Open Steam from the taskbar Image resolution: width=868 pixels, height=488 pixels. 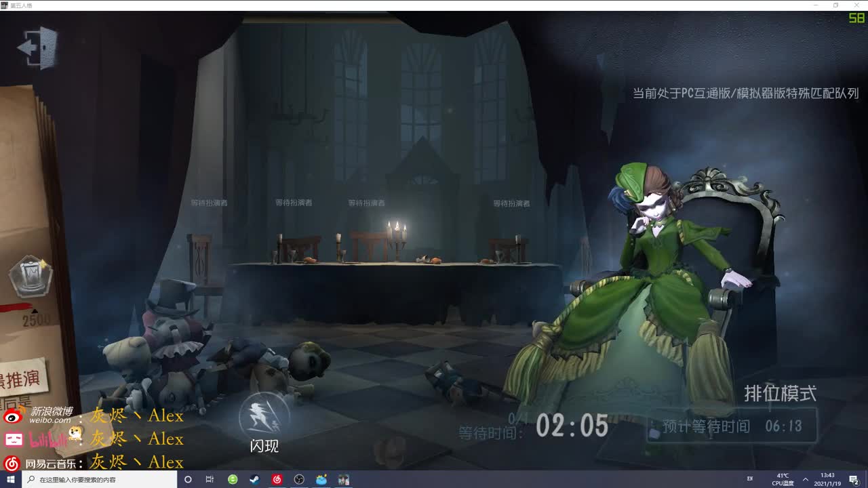coord(254,480)
